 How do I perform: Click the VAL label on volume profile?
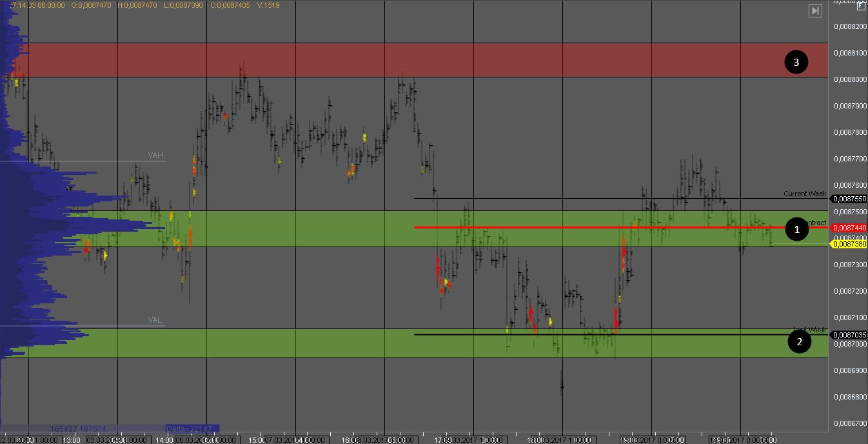click(x=155, y=320)
